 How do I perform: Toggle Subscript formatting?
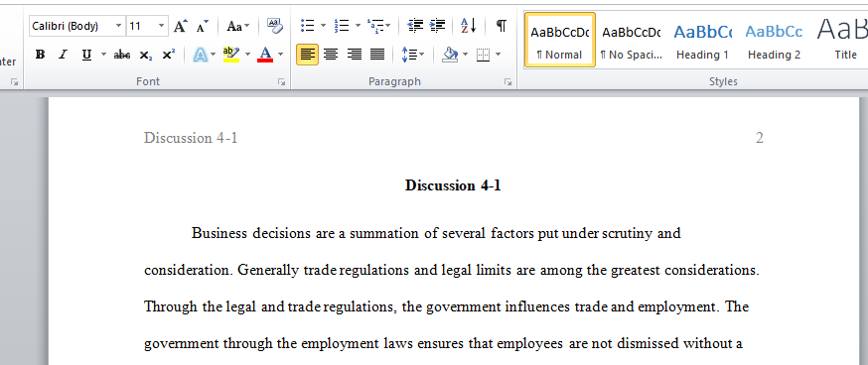[146, 55]
